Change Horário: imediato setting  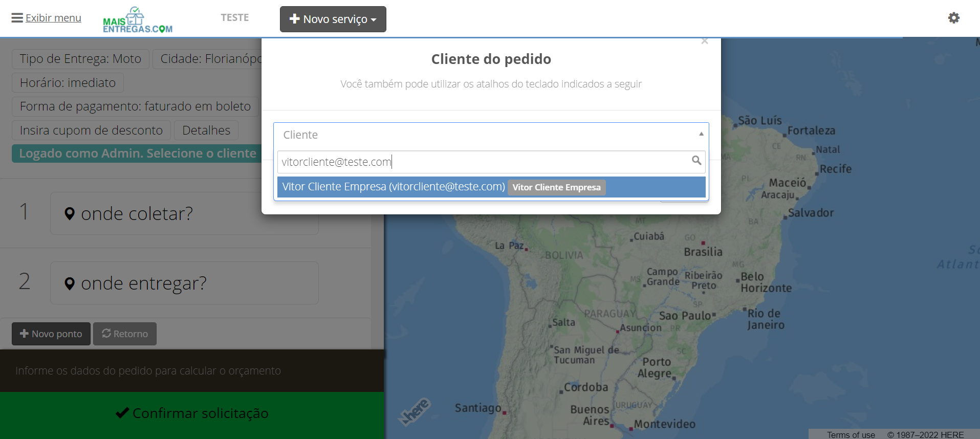[x=68, y=83]
